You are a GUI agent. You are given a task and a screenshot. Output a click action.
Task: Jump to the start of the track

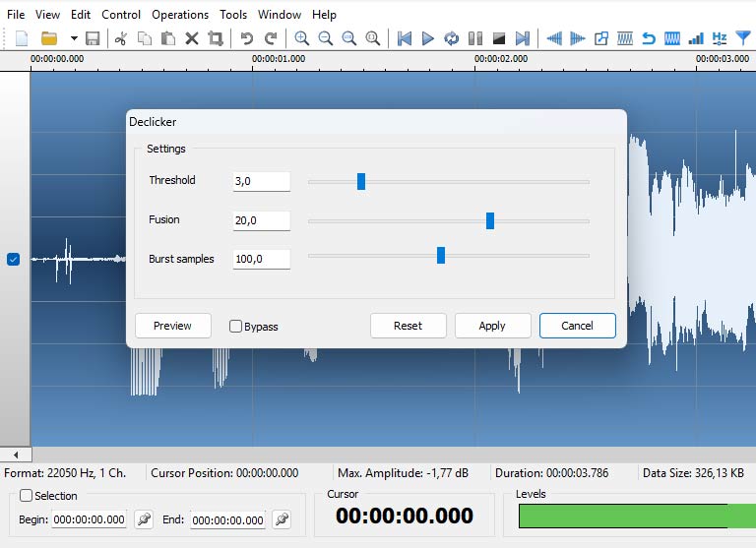coord(404,38)
